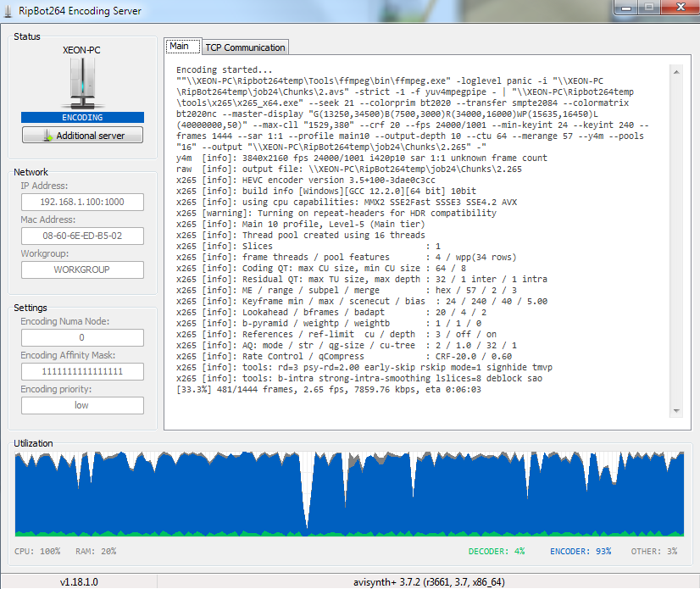Click the repeat-headers HDR warning line

[x=336, y=213]
